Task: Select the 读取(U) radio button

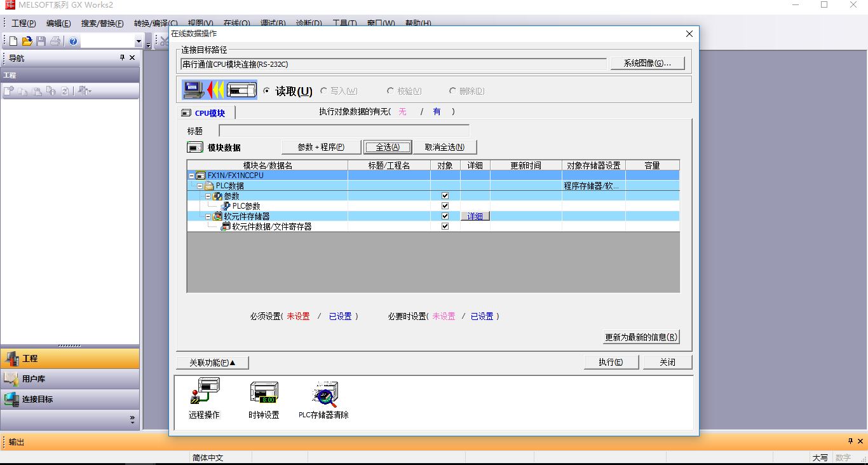Action: (267, 91)
